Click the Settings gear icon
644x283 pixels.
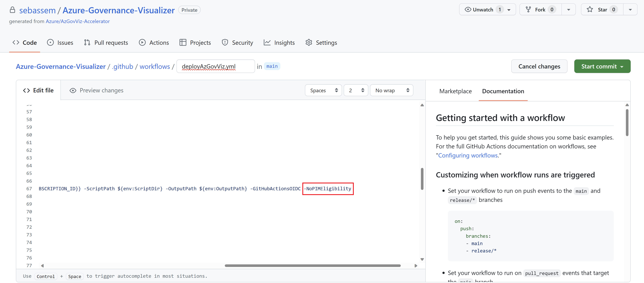(309, 42)
